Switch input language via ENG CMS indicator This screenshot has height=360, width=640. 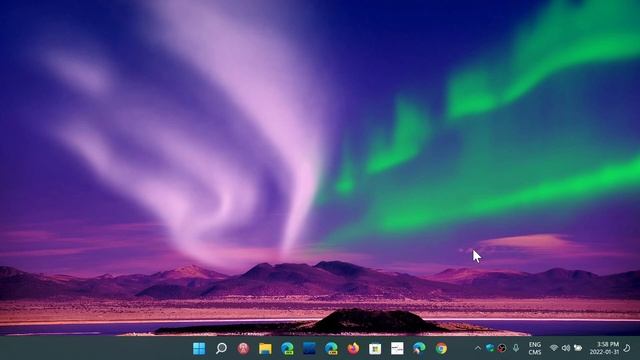point(535,348)
